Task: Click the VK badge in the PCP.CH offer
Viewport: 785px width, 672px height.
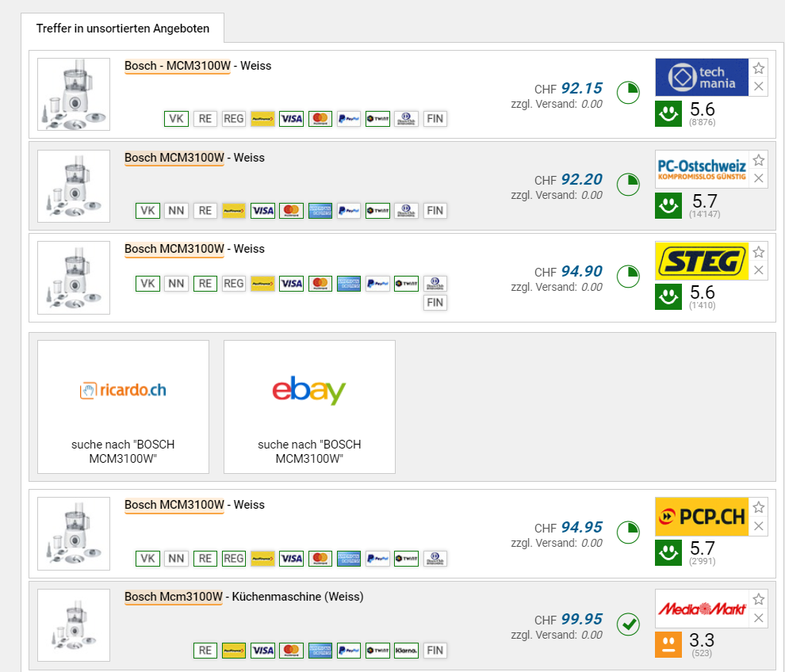Action: [147, 559]
